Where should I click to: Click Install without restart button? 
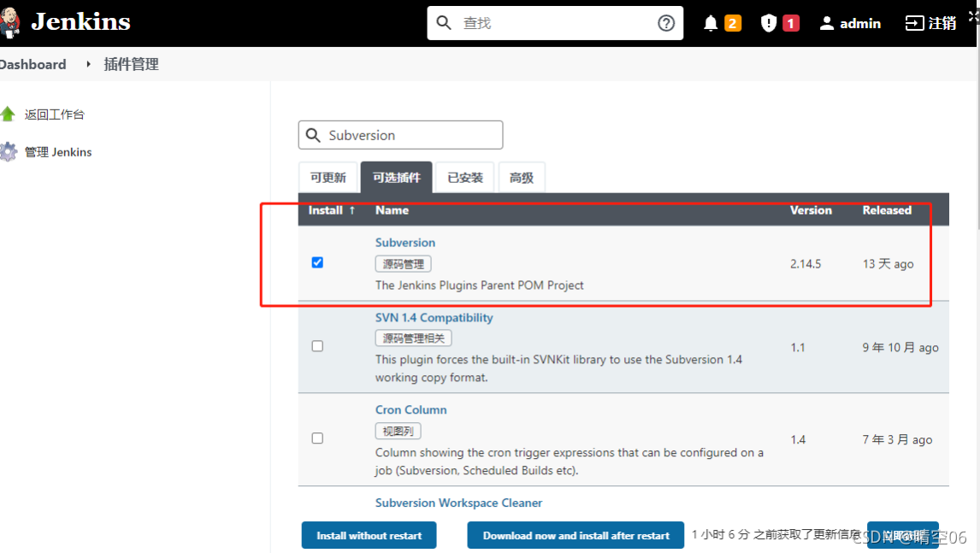369,536
